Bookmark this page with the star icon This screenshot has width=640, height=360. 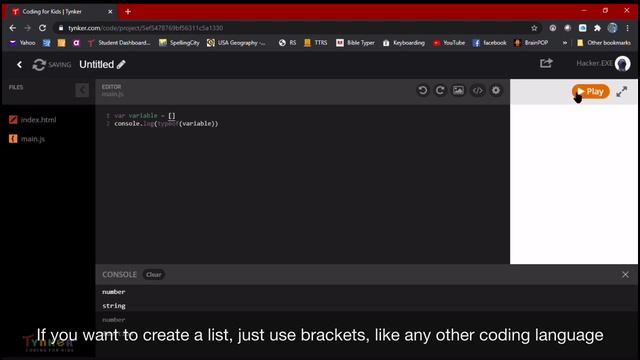pyautogui.click(x=534, y=28)
